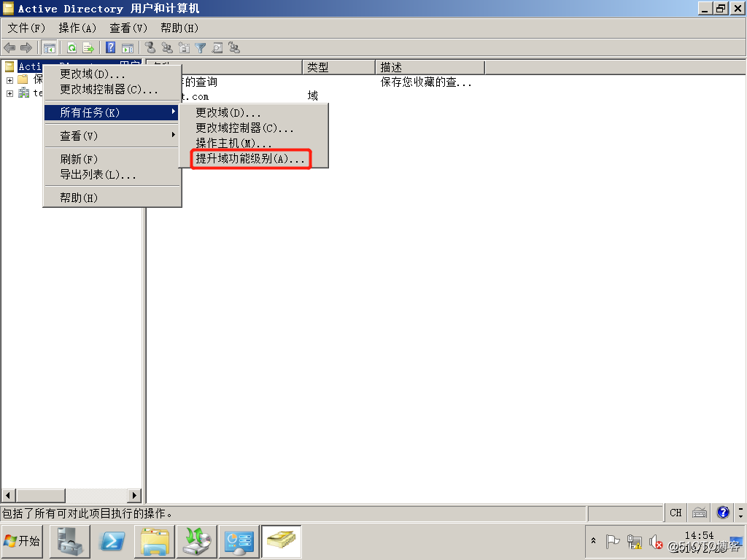Toggle the show/hide console tree button

[49, 47]
